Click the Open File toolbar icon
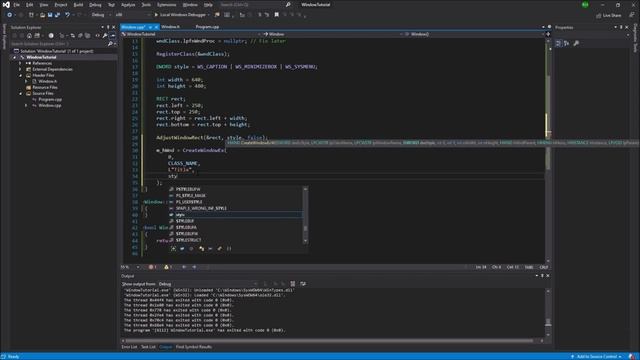Image resolution: width=640 pixels, height=360 pixels. click(x=42, y=15)
